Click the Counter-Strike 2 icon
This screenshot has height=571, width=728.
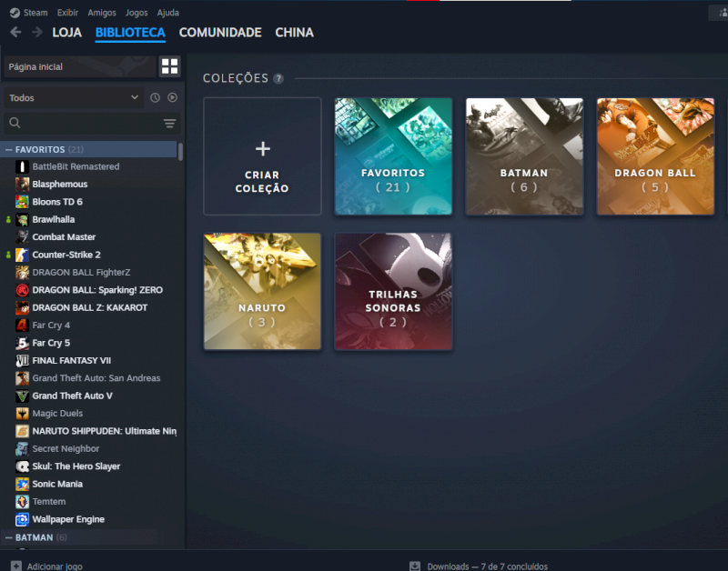(x=22, y=255)
